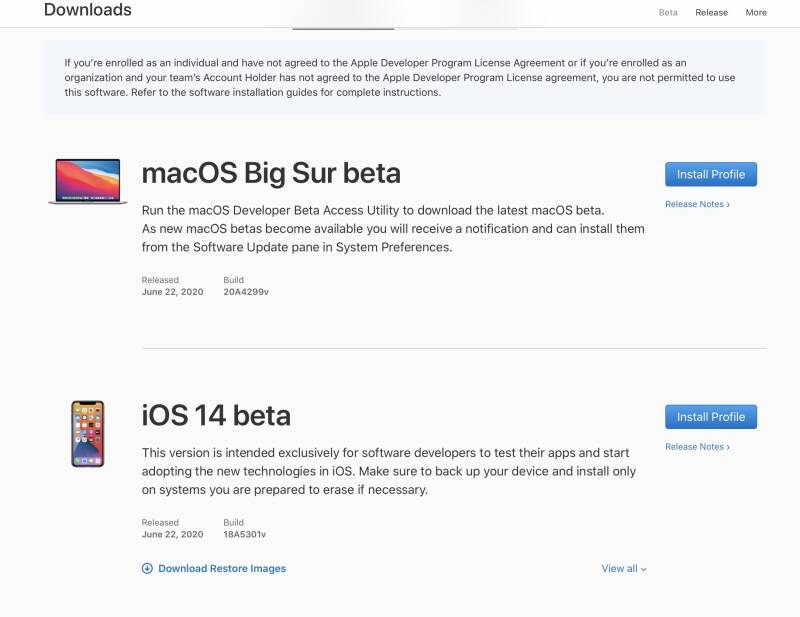Open Release Notes for macOS Big Sur
800x617 pixels.
point(697,204)
